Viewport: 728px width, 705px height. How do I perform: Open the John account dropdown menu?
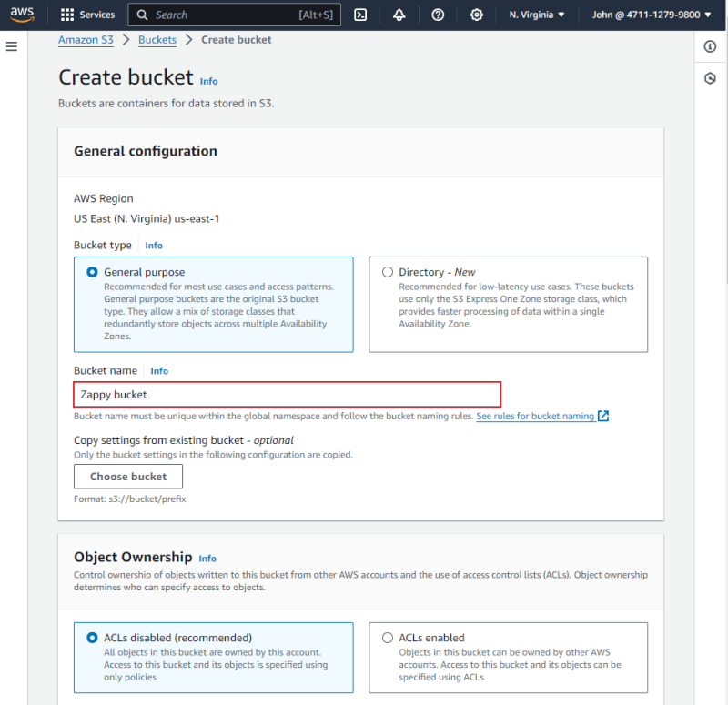pos(652,15)
